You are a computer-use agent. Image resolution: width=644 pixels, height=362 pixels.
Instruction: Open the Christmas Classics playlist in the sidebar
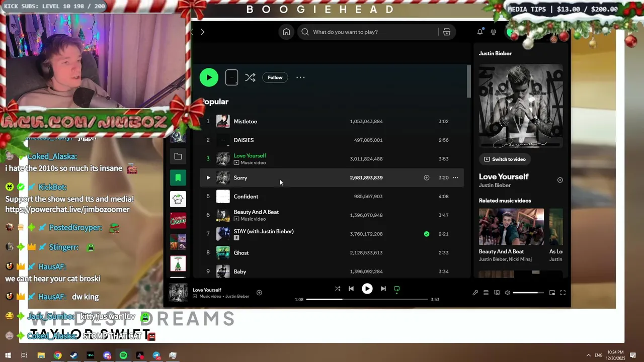tap(178, 220)
